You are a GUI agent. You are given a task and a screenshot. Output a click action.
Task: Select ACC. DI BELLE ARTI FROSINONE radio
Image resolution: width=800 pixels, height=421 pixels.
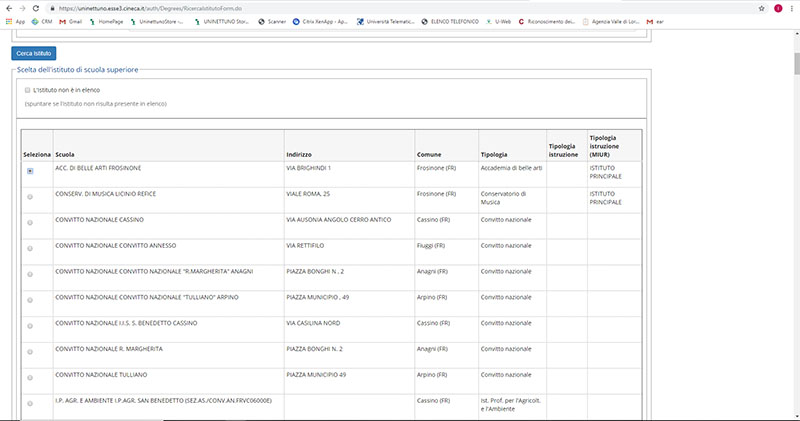click(x=30, y=171)
